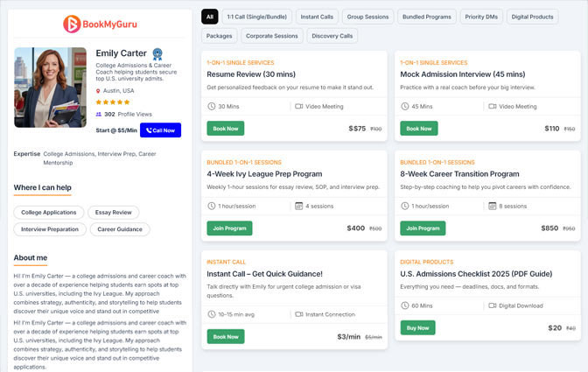This screenshot has width=588, height=372.
Task: Click the calendar icon on 4-Week Ivy League card
Action: point(299,206)
